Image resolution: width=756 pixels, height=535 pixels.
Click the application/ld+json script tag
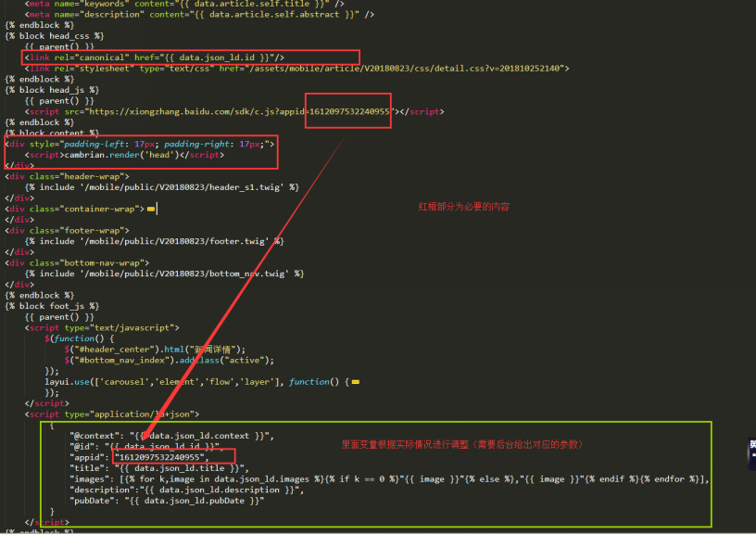tap(112, 414)
